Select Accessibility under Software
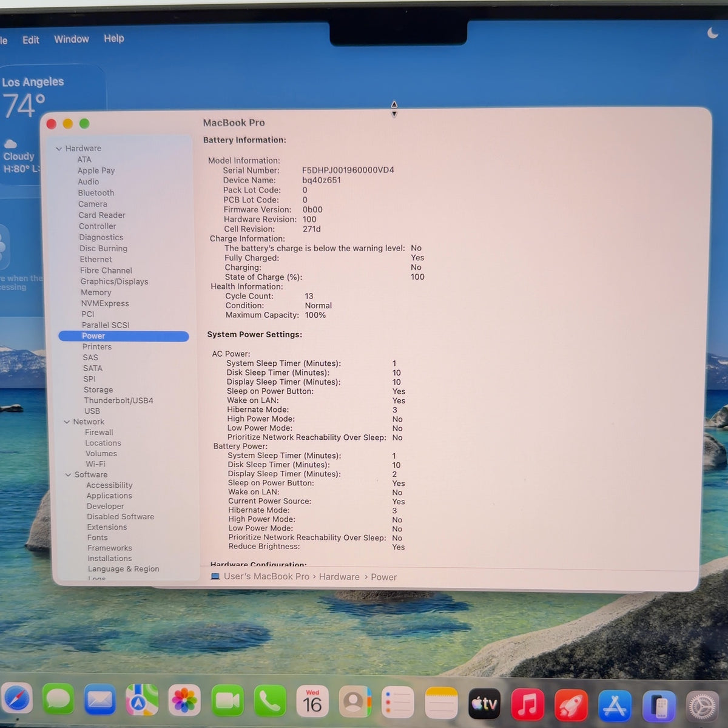728x728 pixels. click(x=109, y=485)
